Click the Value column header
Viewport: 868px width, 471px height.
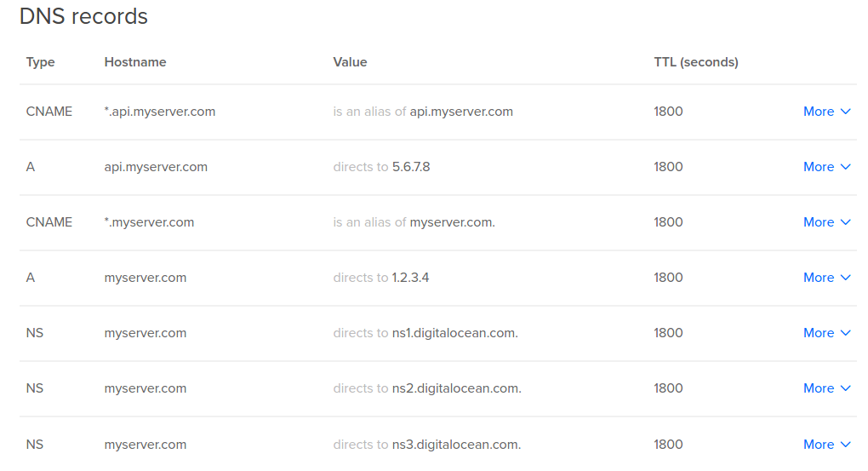pos(350,62)
